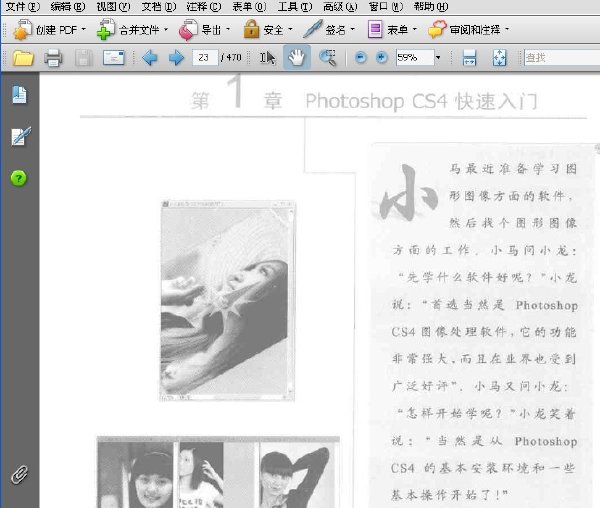This screenshot has width=600, height=508.
Task: Expand the 安全 dropdown arrow
Action: [x=290, y=29]
